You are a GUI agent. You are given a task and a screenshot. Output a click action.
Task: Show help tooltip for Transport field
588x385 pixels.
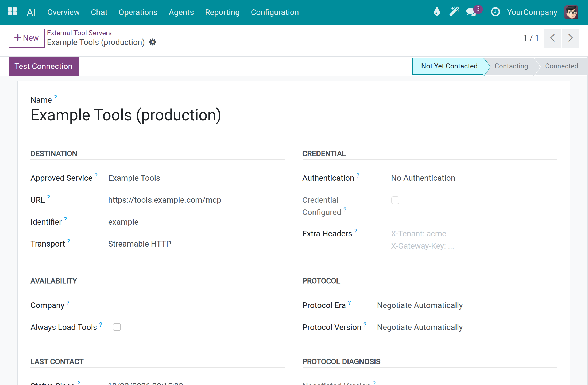[x=68, y=241]
